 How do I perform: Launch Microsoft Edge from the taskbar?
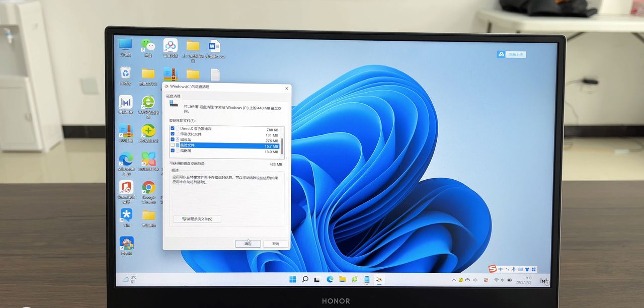click(x=330, y=279)
